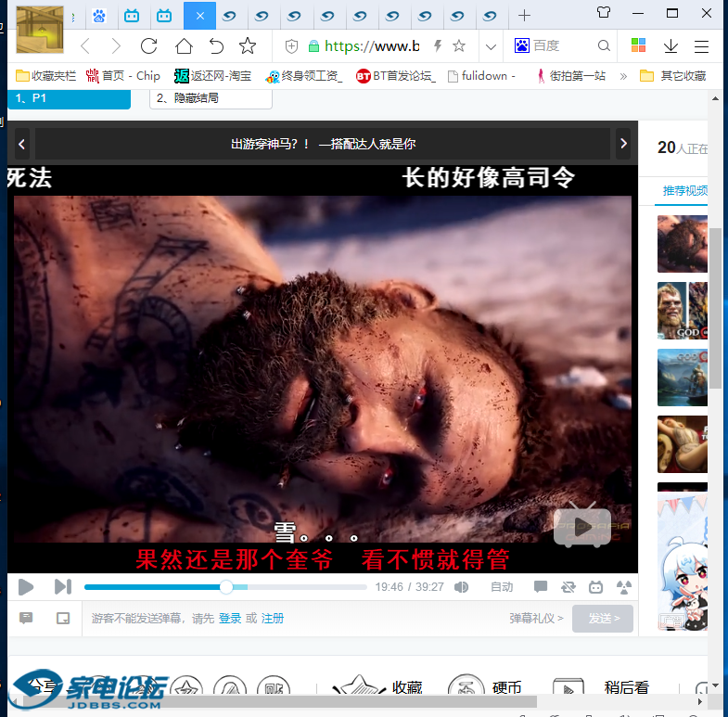Switch to the second bilibili tab

[164, 16]
